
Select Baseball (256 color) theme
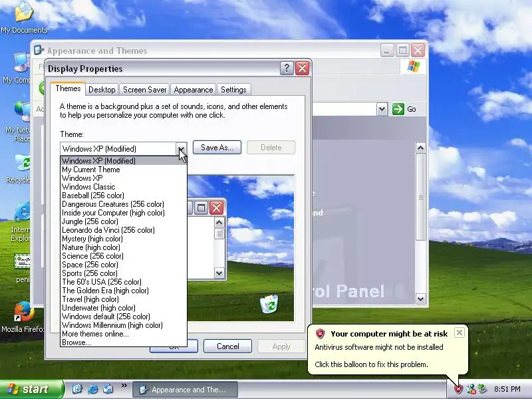(124, 196)
